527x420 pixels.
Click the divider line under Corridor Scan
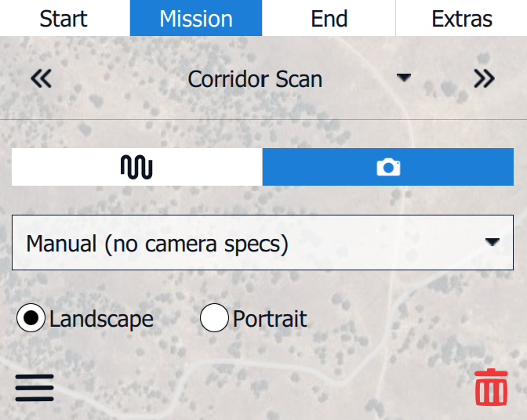263,120
